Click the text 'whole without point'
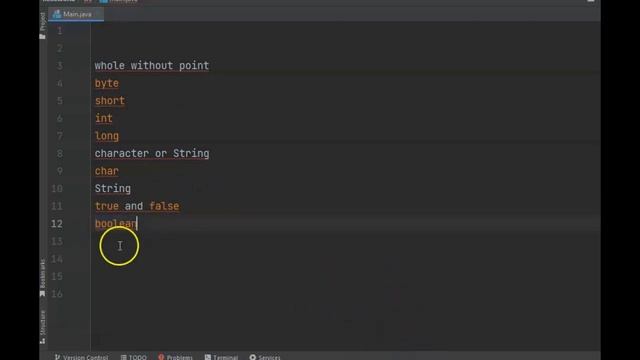The image size is (640, 360). tap(152, 66)
